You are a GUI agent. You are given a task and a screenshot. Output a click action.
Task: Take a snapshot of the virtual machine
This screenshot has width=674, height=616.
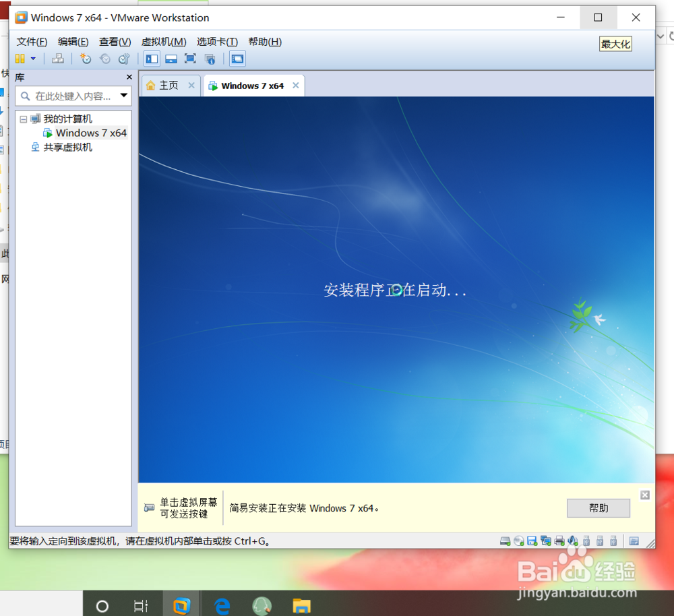pyautogui.click(x=85, y=59)
